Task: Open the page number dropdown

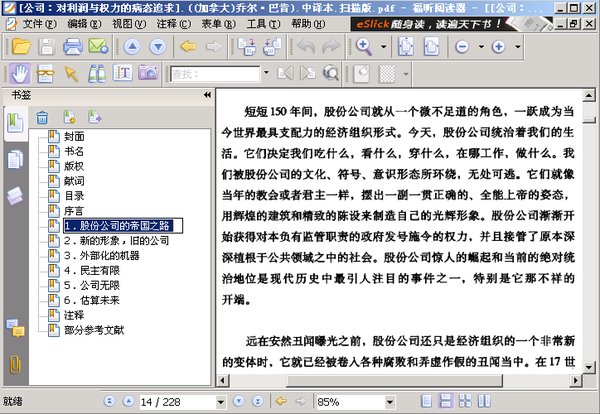Action: pos(221,402)
